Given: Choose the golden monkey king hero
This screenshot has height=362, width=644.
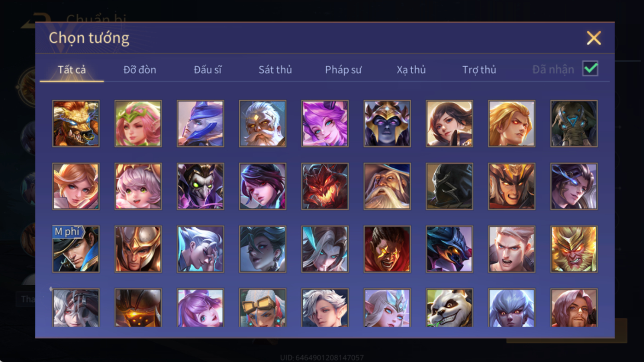Looking at the screenshot, I should pos(574,249).
